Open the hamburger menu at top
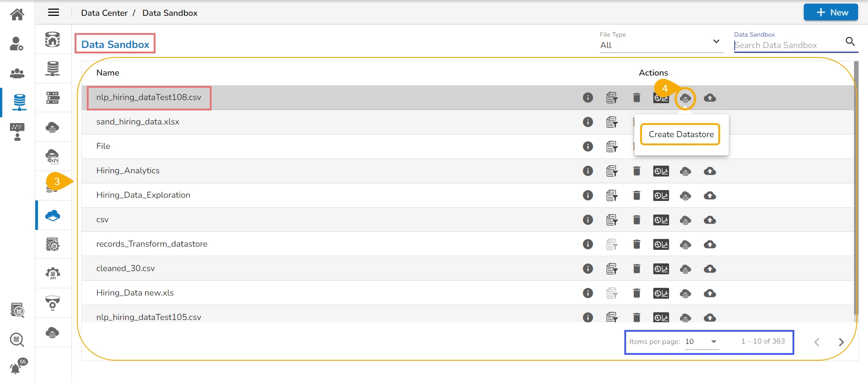Image resolution: width=868 pixels, height=382 pixels. coord(53,13)
